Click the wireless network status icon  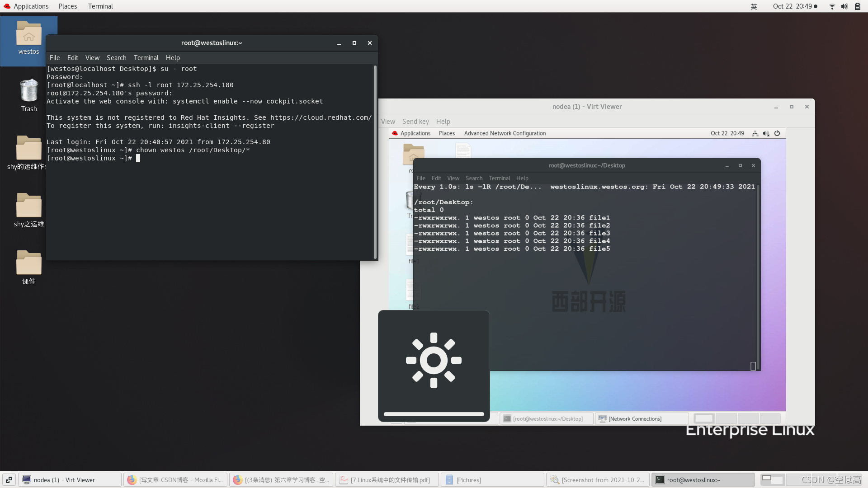point(832,6)
